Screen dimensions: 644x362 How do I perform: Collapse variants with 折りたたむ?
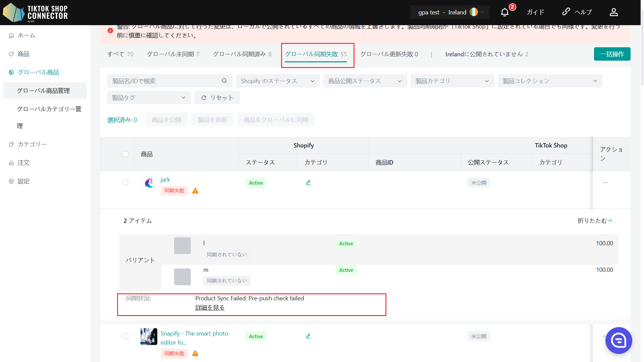pos(595,221)
